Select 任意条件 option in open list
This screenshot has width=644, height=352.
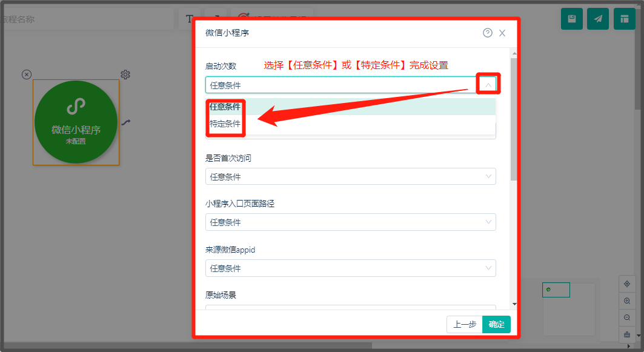pyautogui.click(x=350, y=107)
